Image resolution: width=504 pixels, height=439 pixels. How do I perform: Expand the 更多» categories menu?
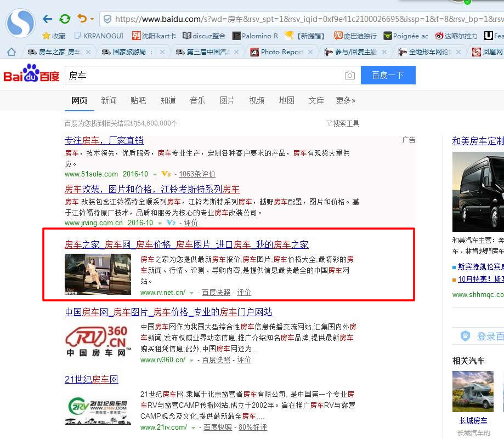tap(346, 100)
